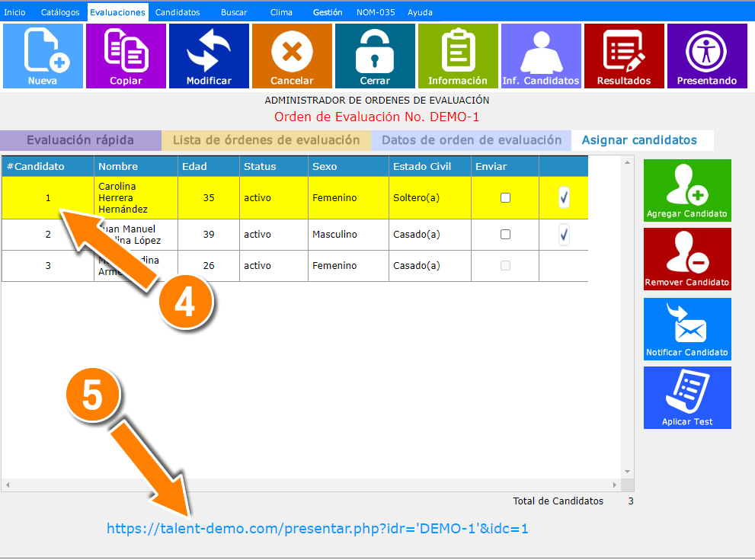Click the Orden de Evaluación No. DEMO-1 title
Viewport: 755px width, 560px height.
coord(376,117)
